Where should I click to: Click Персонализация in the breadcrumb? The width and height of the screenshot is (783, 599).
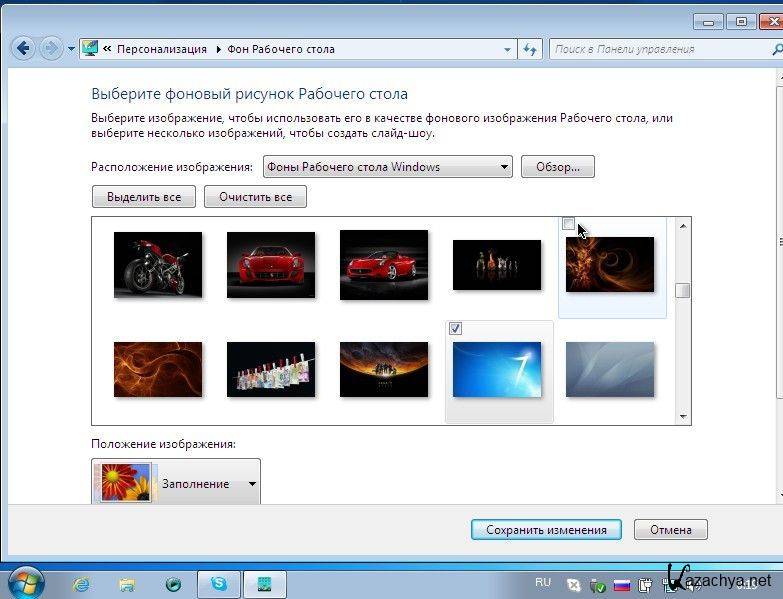click(161, 48)
